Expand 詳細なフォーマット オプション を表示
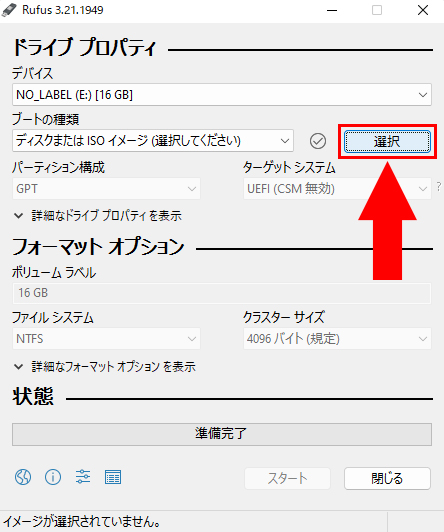444x532 pixels. point(105,366)
